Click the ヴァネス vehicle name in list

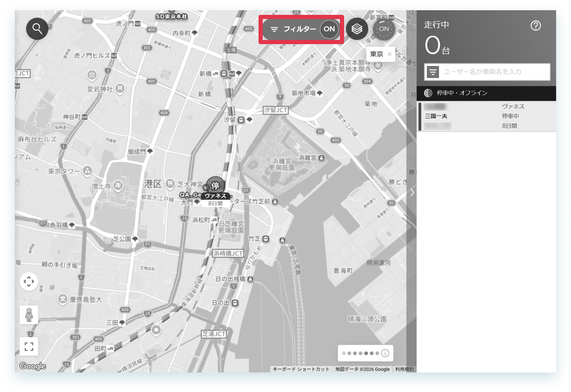pyautogui.click(x=513, y=106)
